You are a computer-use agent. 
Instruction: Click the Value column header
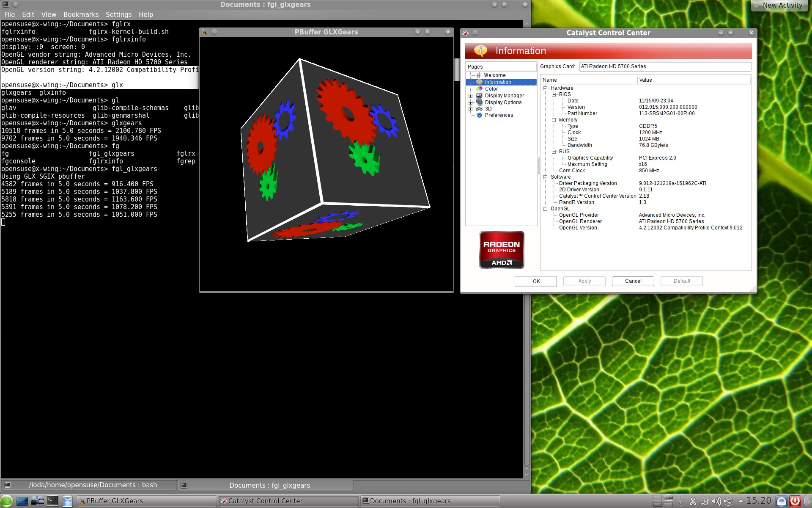[x=694, y=80]
